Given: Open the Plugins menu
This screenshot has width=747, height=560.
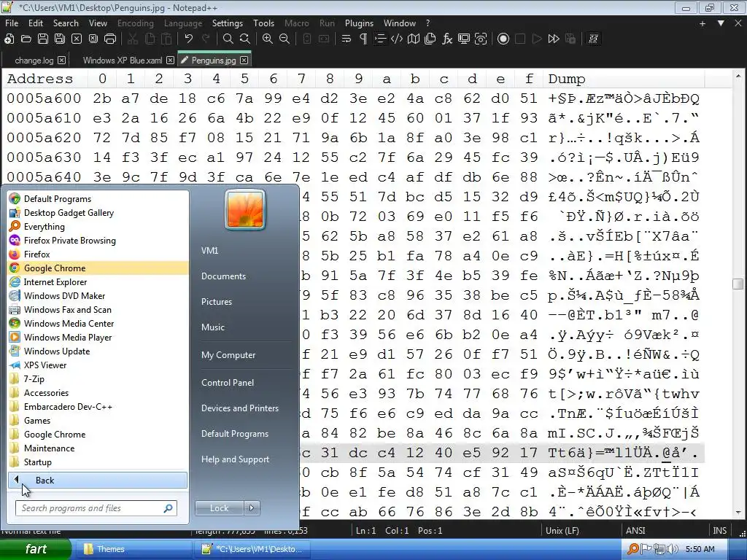Looking at the screenshot, I should (x=359, y=23).
